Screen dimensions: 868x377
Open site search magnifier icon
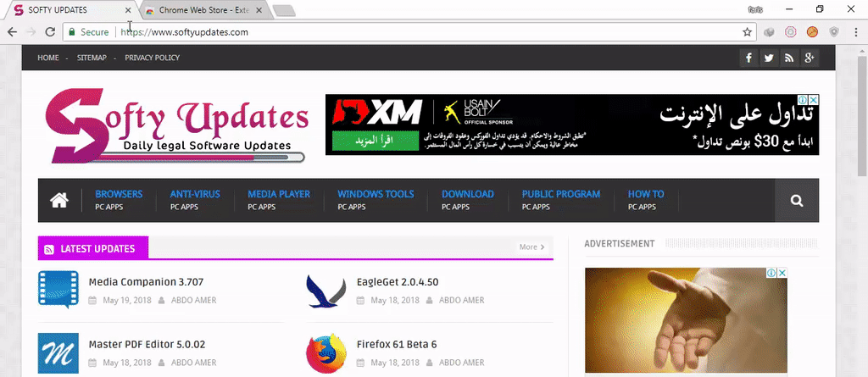(x=797, y=201)
